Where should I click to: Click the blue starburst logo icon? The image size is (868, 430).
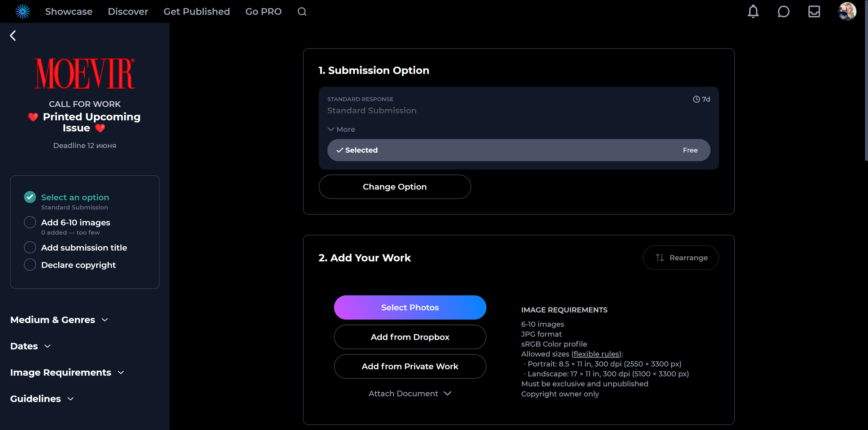(22, 12)
